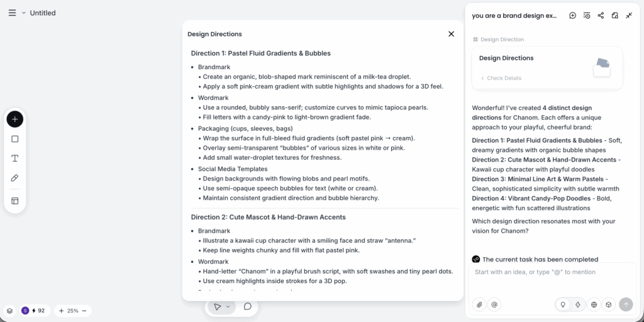The image size is (644, 322).
Task: Expand the Untitled file name dropdown
Action: [24, 13]
